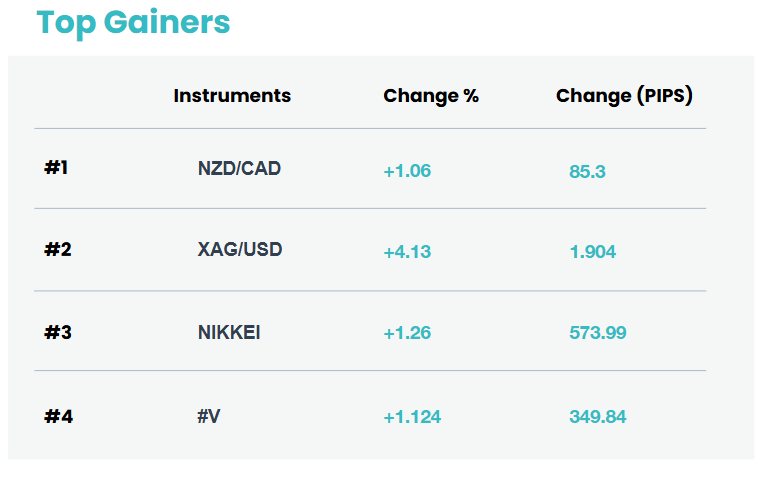Screen dimensions: 778x483
Task: Click the +1.124 change percent value
Action: (412, 417)
